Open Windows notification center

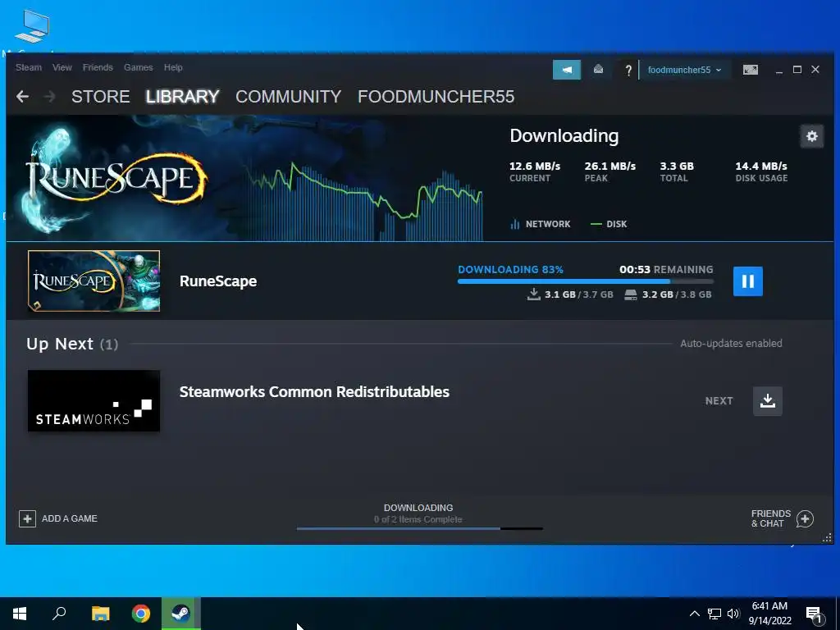point(815,614)
